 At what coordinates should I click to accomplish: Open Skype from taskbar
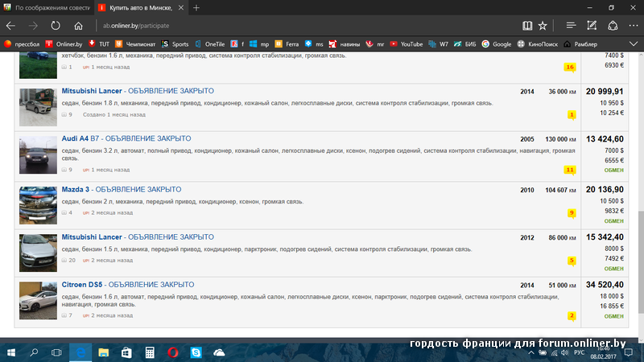(196, 352)
